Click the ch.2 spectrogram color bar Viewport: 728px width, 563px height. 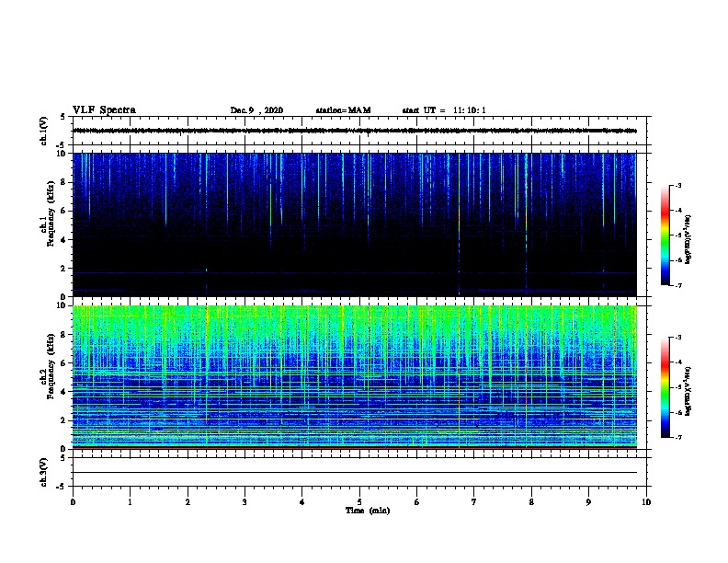[665, 387]
